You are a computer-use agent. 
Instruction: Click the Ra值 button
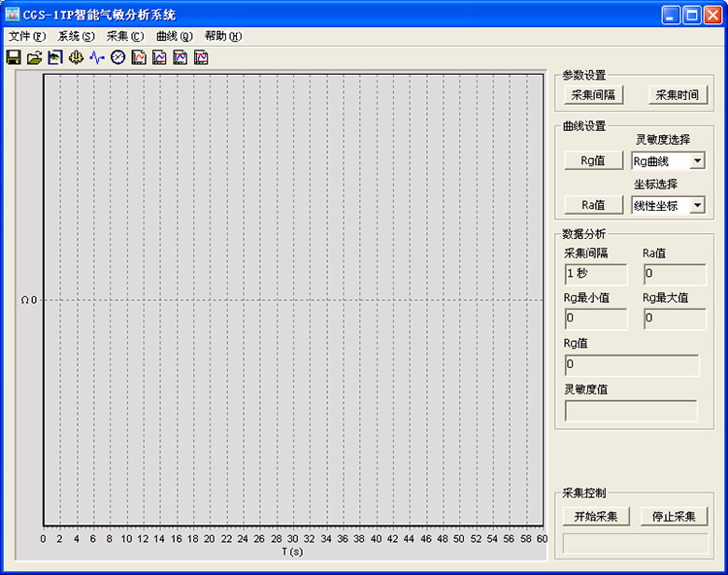point(593,205)
